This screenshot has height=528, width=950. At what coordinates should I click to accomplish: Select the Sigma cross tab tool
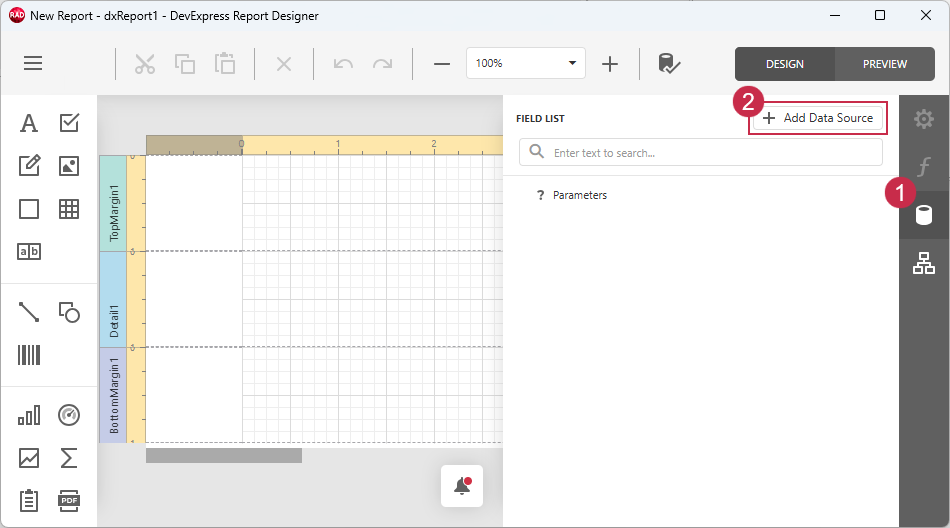click(x=69, y=458)
